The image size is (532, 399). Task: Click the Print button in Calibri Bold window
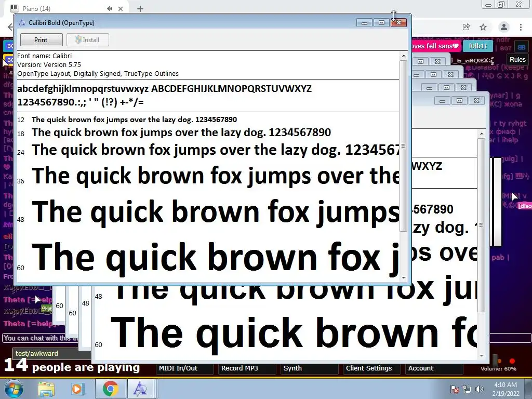pos(42,39)
